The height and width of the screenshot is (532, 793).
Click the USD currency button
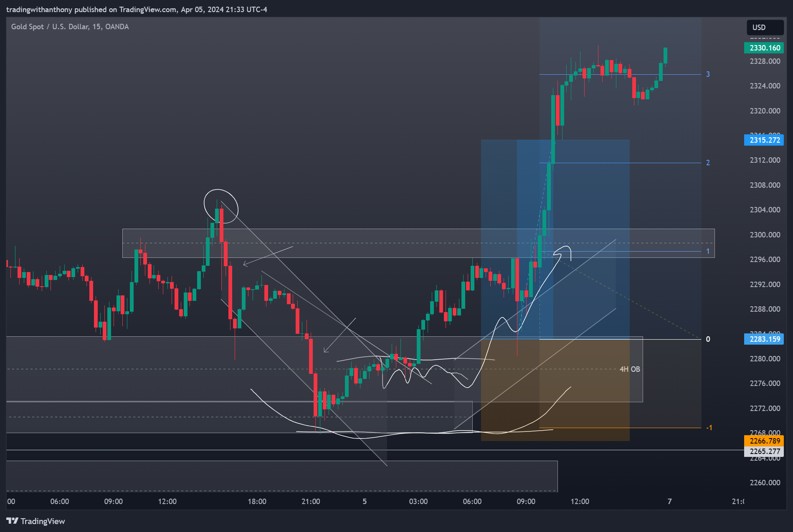click(765, 28)
